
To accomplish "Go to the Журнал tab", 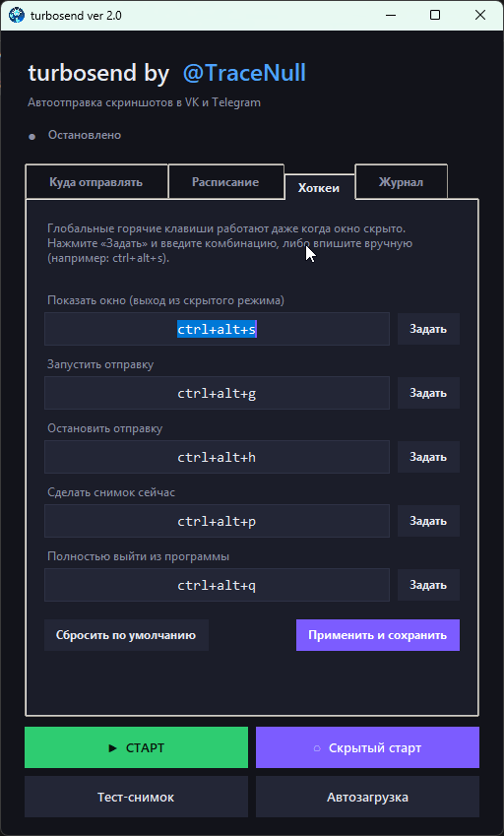I will tap(402, 182).
